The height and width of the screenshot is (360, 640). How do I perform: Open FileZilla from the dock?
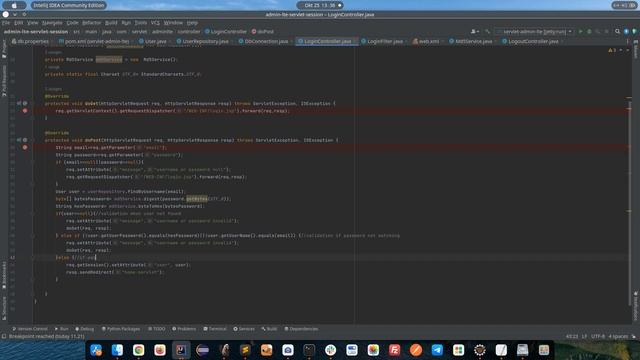pos(394,350)
